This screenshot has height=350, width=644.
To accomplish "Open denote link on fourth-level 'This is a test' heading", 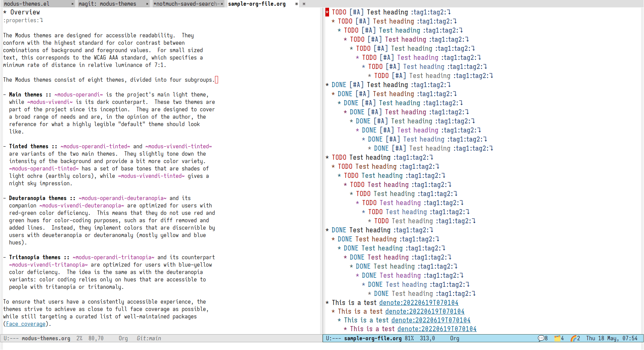I will tap(437, 329).
